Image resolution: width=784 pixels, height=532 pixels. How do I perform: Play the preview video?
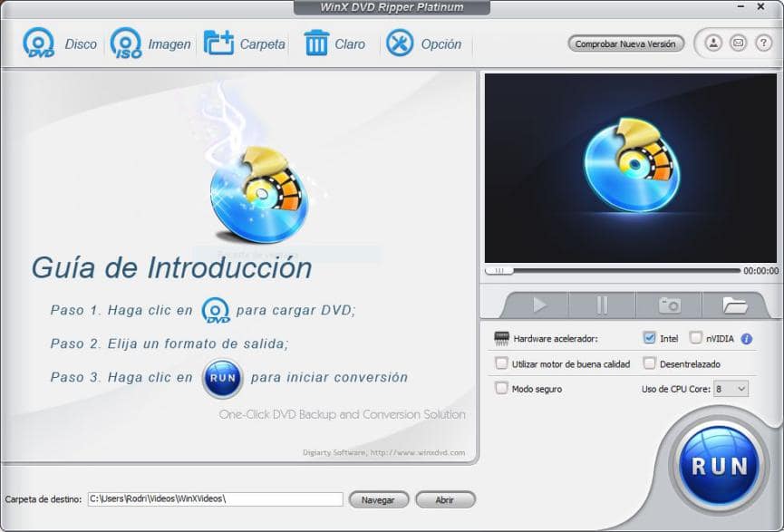[539, 304]
